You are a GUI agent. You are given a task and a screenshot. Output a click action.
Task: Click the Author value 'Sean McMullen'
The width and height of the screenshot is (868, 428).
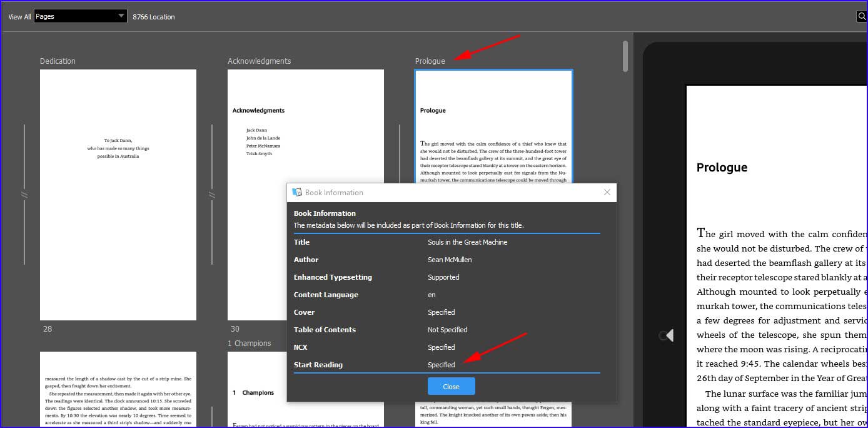(x=450, y=260)
